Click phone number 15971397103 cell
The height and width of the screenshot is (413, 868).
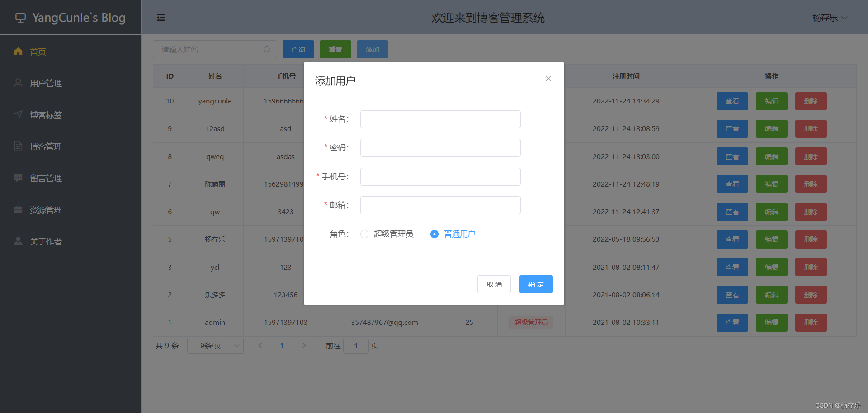click(286, 323)
